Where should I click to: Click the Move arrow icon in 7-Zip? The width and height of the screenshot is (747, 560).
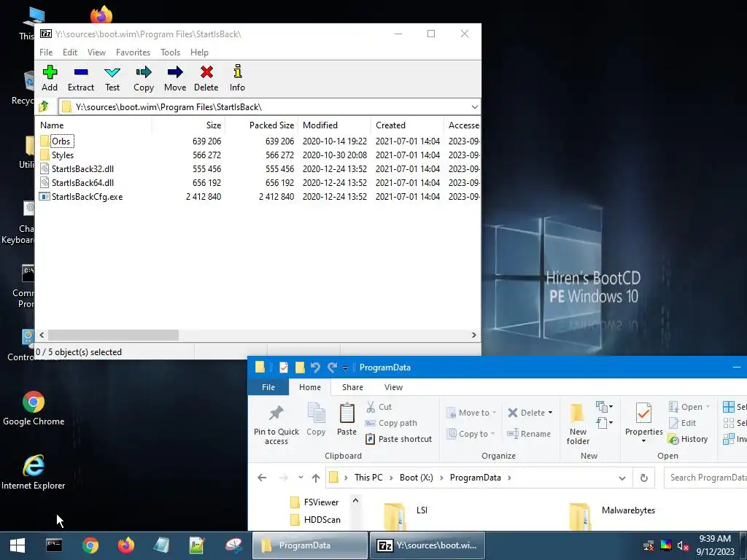(x=175, y=79)
